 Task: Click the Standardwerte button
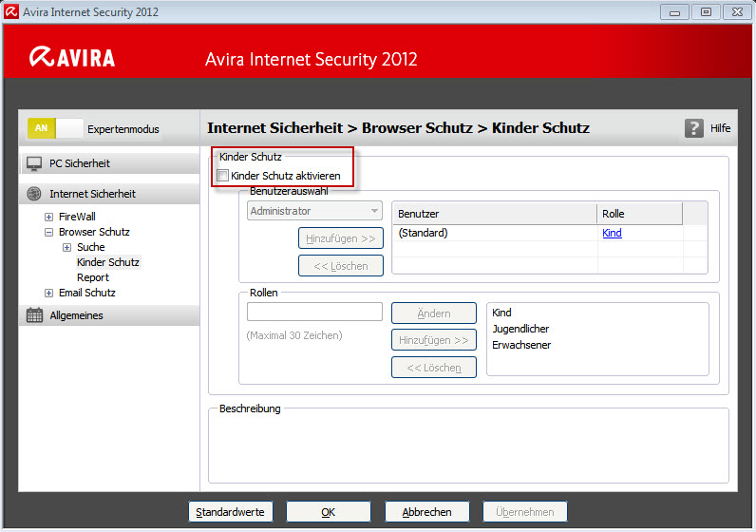click(231, 512)
